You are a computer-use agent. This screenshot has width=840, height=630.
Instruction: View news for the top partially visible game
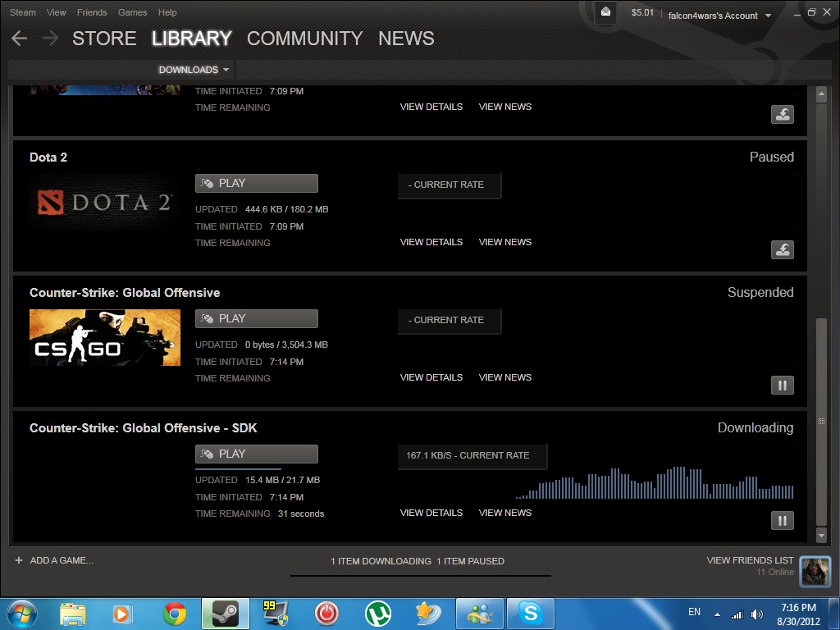[505, 107]
